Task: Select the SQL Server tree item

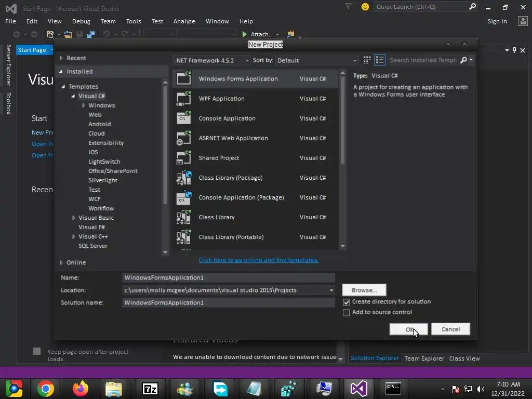Action: (93, 246)
